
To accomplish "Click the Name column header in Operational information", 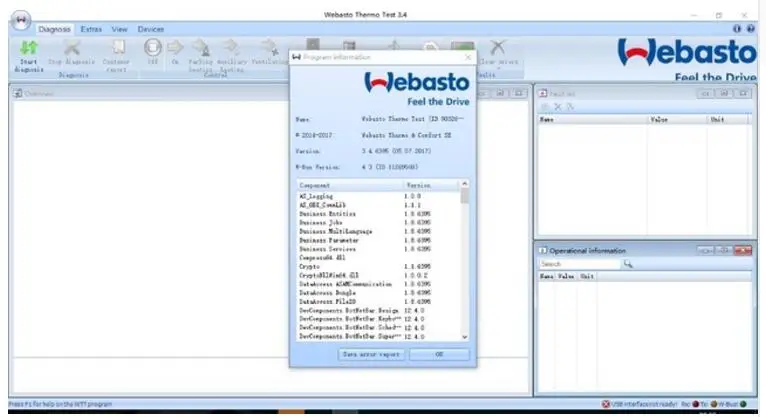I will pyautogui.click(x=547, y=276).
